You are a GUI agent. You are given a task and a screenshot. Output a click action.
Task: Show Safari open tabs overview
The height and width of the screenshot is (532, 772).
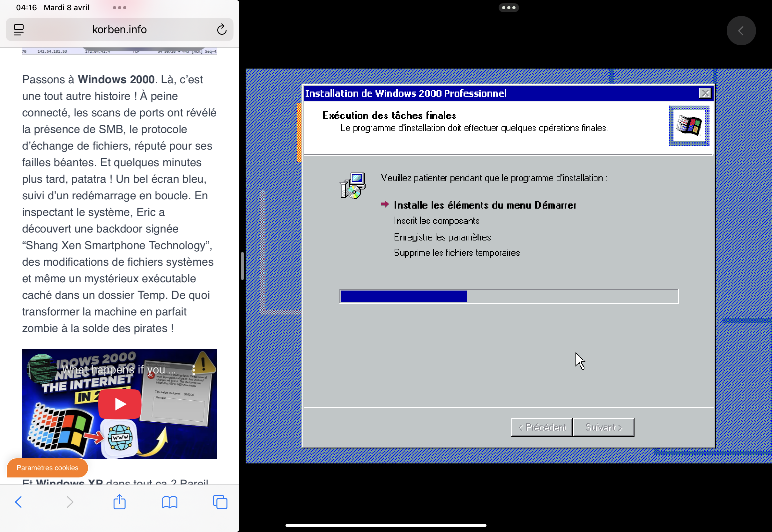tap(220, 502)
